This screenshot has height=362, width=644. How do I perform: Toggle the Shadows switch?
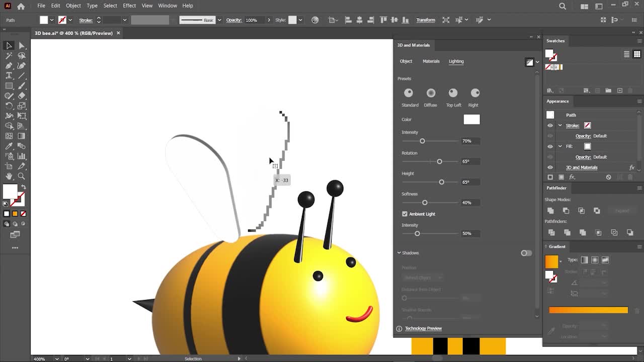pyautogui.click(x=526, y=253)
